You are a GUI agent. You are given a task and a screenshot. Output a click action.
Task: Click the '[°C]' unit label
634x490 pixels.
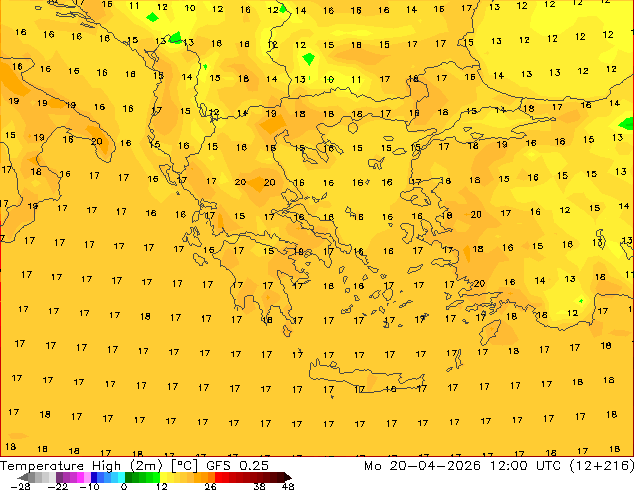(x=184, y=466)
